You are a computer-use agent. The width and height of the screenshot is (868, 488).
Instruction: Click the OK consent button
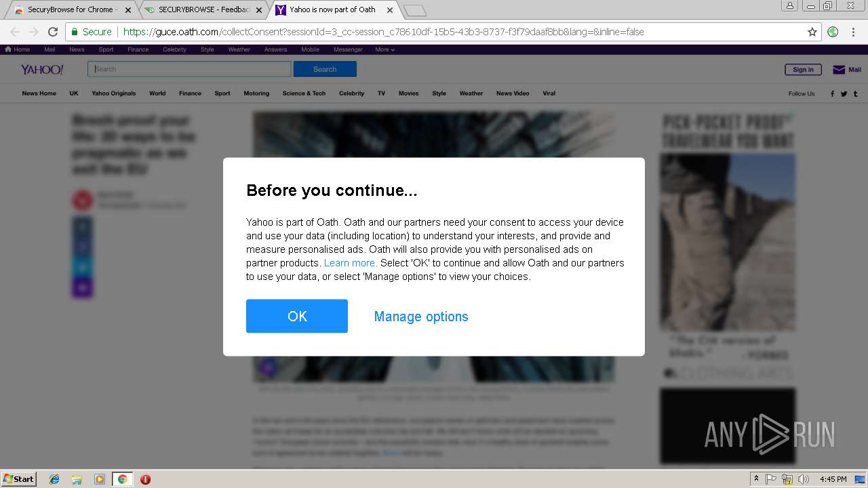tap(297, 316)
